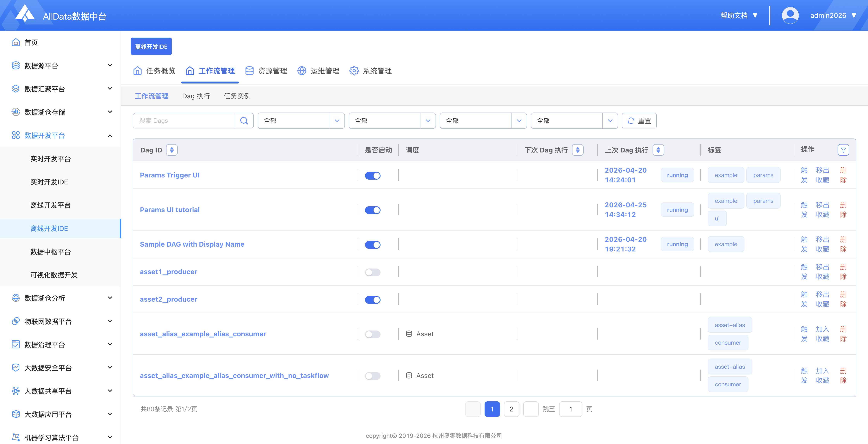Click 移出收藏 for Sample DAG with Display Name
The width and height of the screenshot is (868, 444).
click(x=822, y=244)
